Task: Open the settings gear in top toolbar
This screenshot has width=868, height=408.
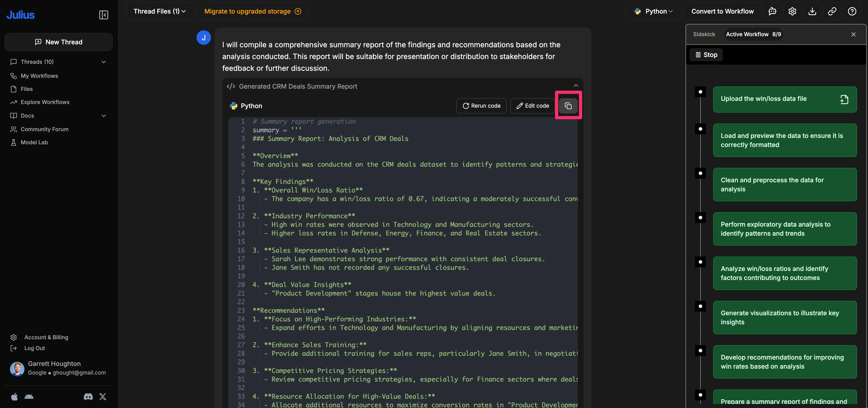Action: point(792,12)
